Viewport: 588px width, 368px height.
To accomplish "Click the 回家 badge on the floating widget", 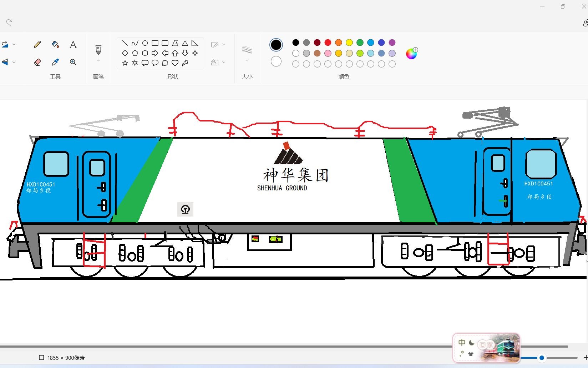I will tap(486, 345).
